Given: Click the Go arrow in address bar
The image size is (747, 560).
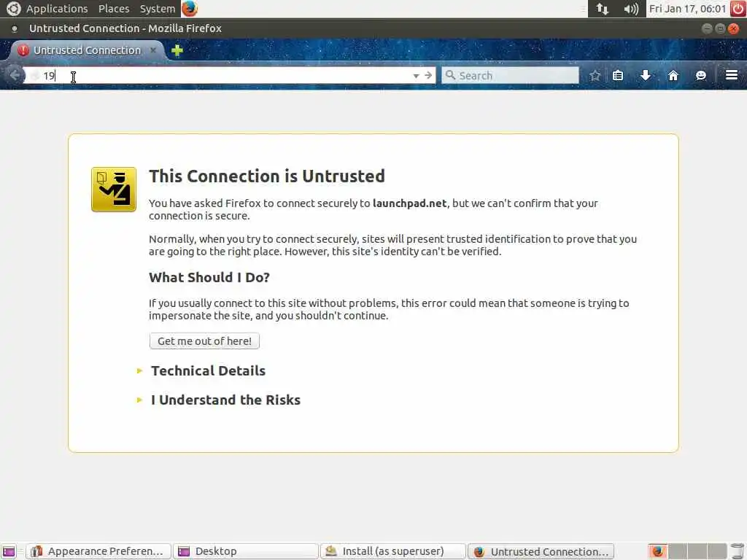Looking at the screenshot, I should coord(427,75).
